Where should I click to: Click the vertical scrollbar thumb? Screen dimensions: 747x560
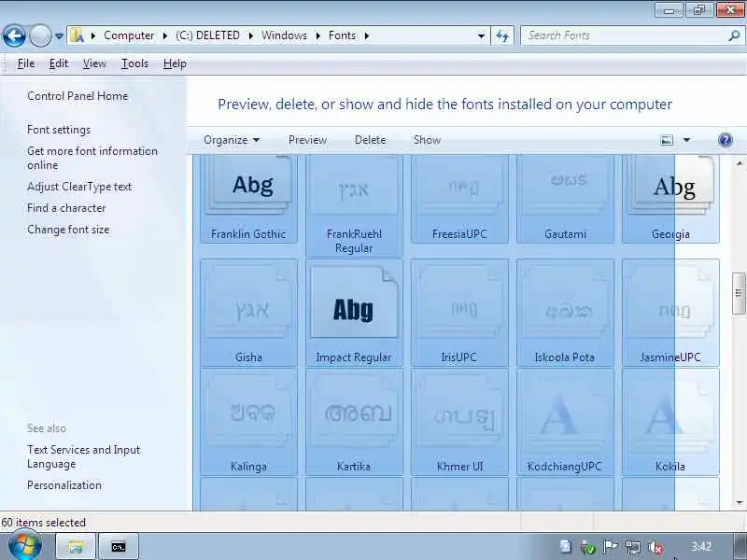(x=739, y=293)
